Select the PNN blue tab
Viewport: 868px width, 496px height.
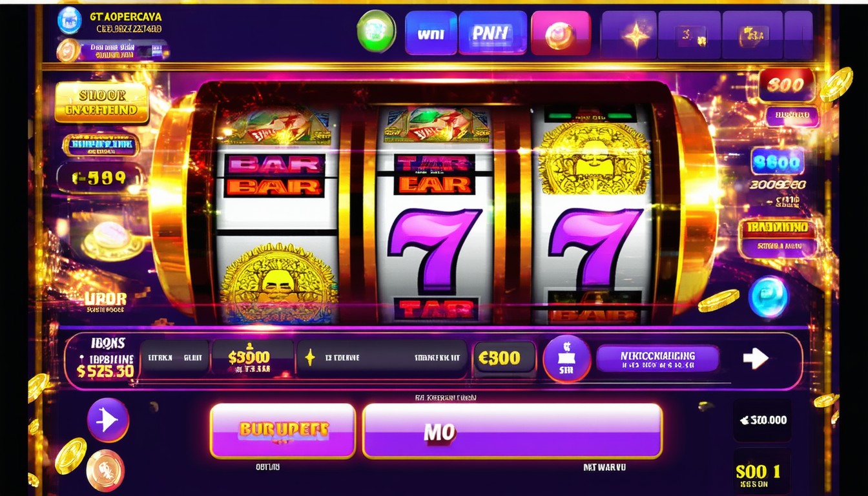click(x=493, y=33)
